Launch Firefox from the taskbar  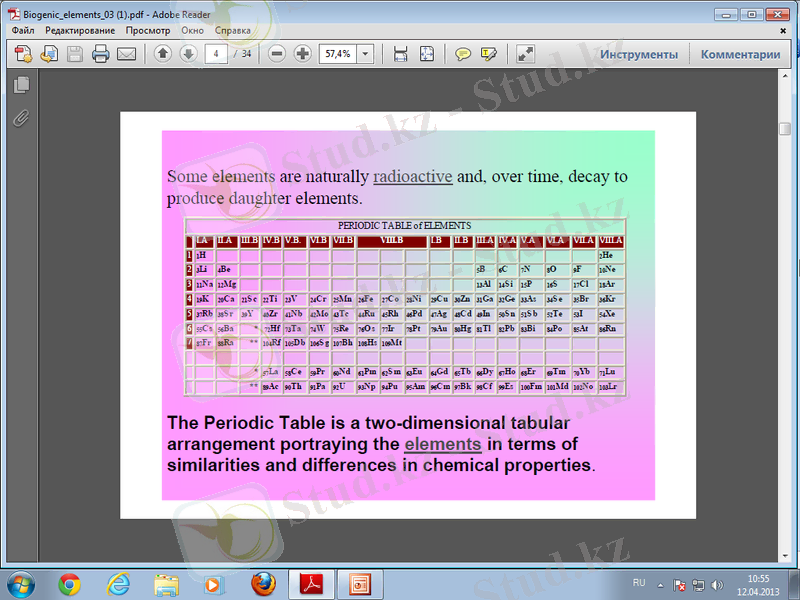click(x=262, y=583)
